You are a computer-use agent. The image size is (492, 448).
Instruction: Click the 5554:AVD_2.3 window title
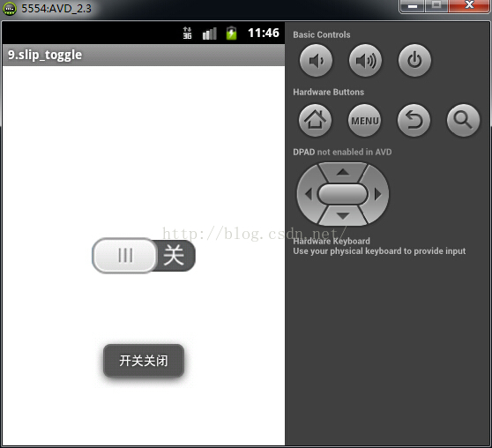pos(56,9)
